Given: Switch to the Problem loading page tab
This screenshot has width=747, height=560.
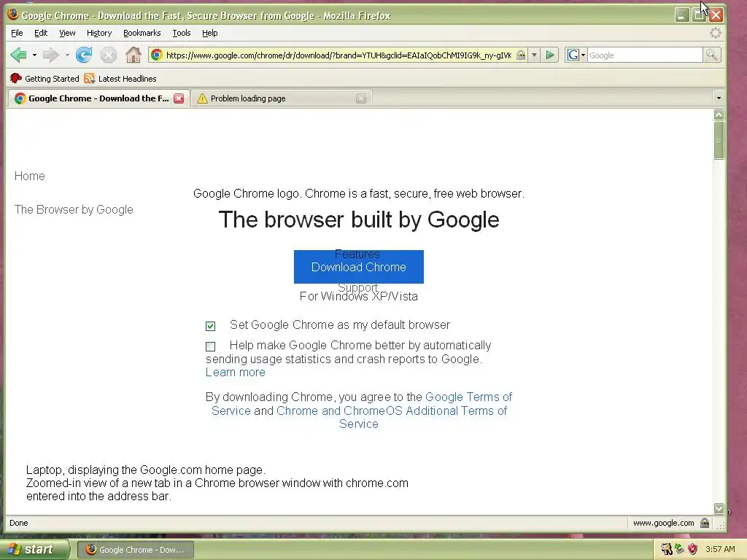Looking at the screenshot, I should (x=281, y=98).
